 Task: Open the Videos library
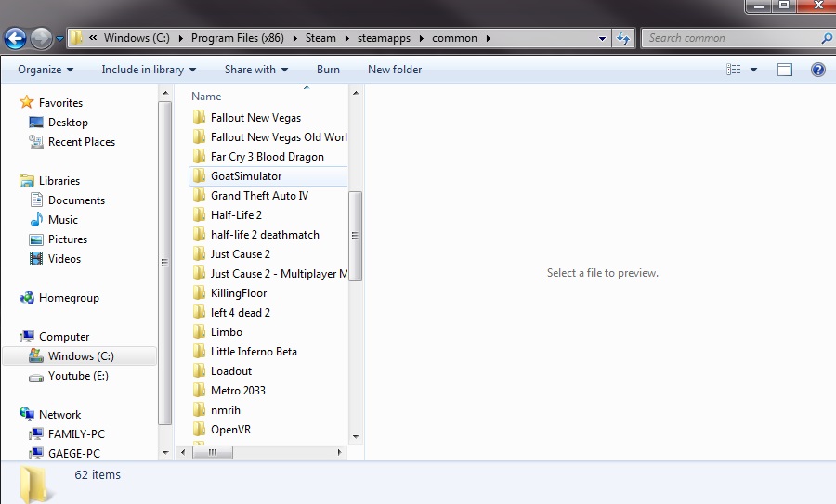coord(64,259)
